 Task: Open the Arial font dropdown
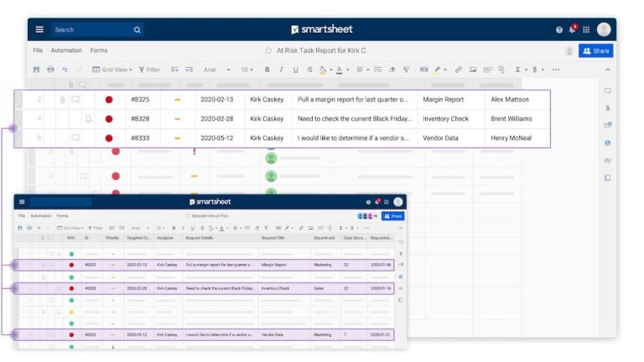[217, 70]
